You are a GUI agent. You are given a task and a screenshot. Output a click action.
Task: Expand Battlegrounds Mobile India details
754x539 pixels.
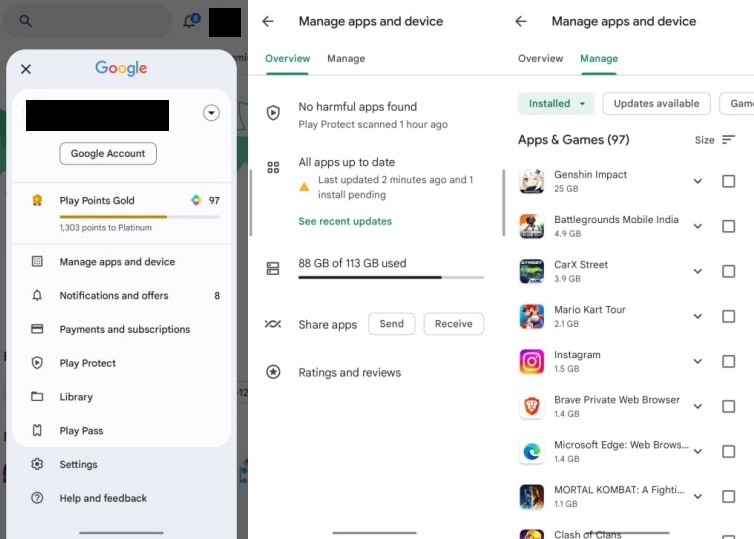(x=698, y=226)
